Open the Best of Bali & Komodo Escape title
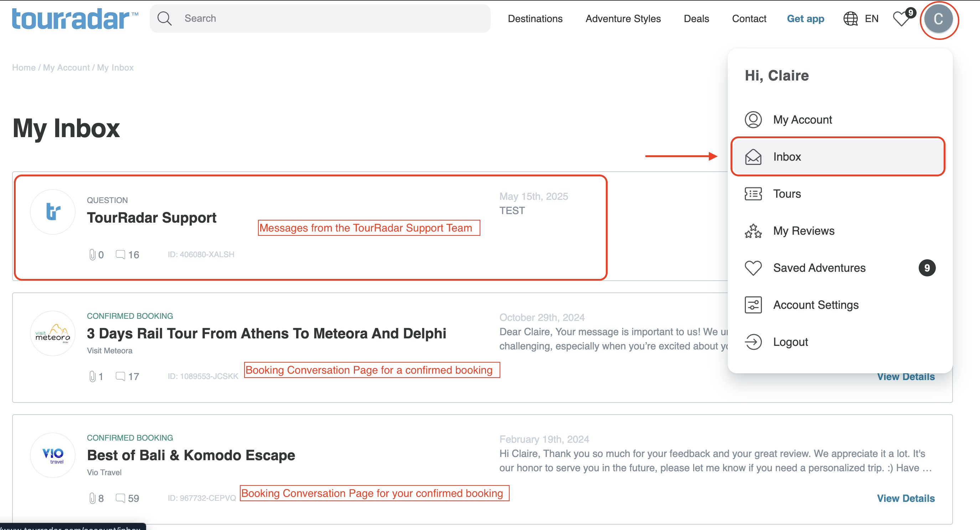The image size is (980, 530). point(191,455)
